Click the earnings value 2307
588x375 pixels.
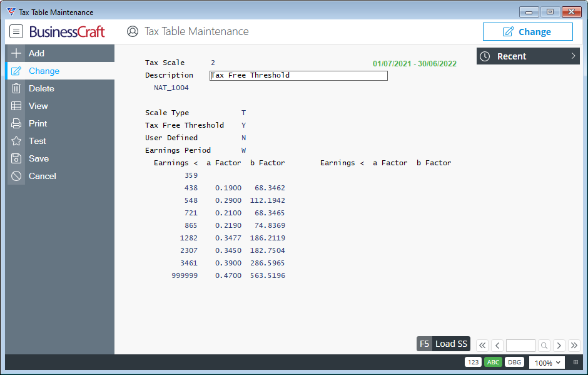coord(189,250)
